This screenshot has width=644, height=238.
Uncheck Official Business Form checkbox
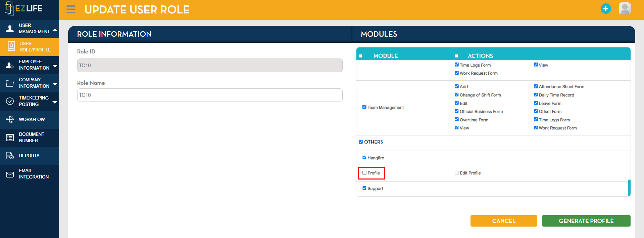pyautogui.click(x=457, y=111)
